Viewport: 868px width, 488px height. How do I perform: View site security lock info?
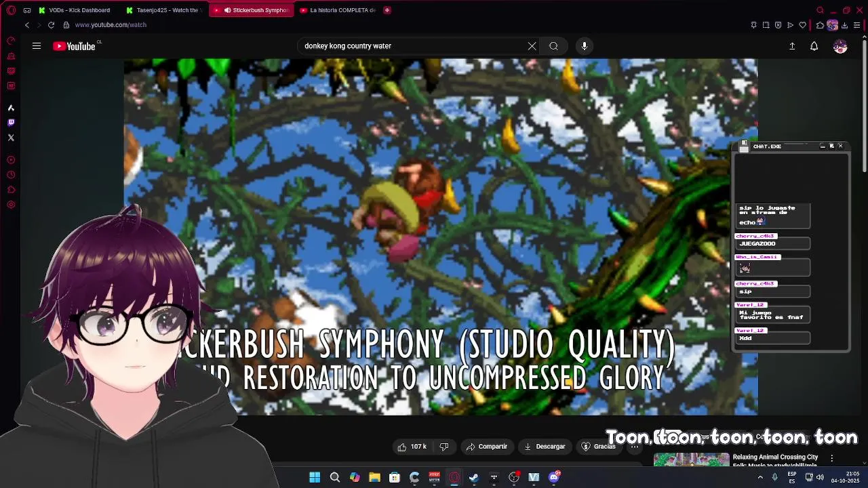click(x=66, y=25)
